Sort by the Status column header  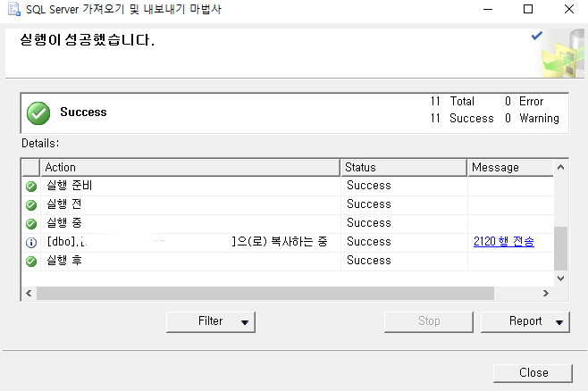point(404,168)
